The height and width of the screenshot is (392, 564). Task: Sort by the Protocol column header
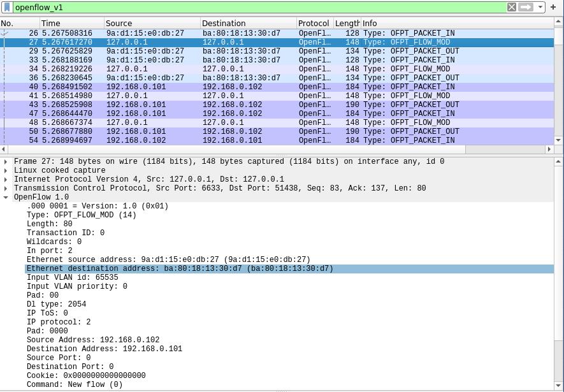click(x=315, y=24)
